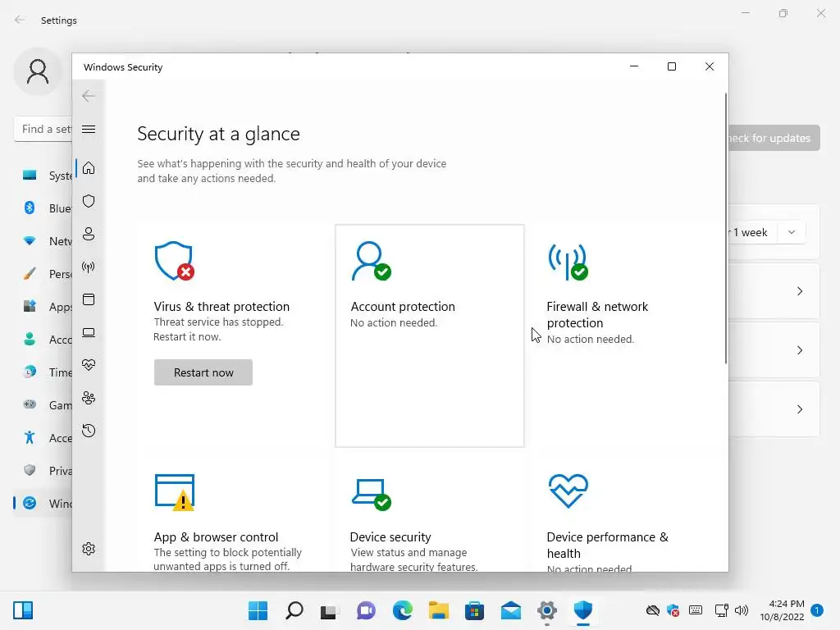Open Device performance & health heading

608,545
